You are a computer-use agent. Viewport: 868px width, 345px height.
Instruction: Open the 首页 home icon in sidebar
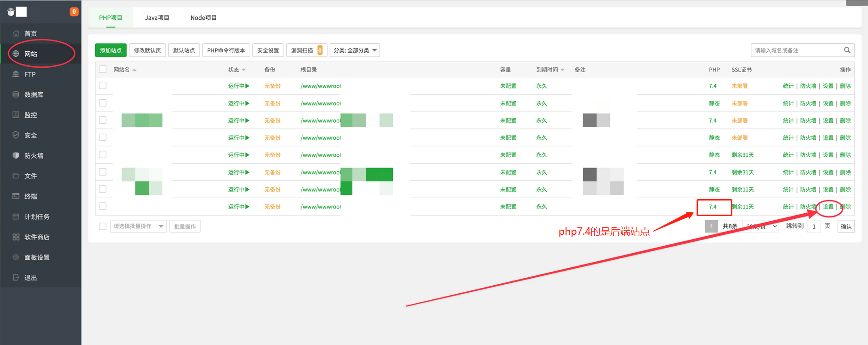pos(16,33)
